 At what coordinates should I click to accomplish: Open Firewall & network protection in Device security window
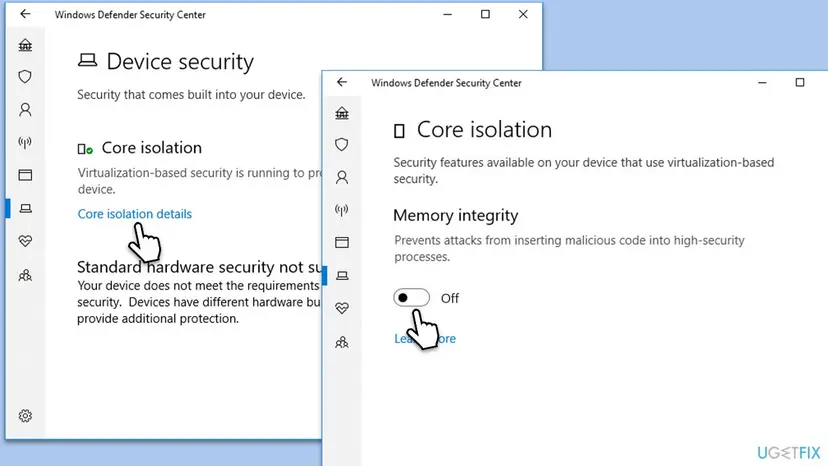pos(25,142)
